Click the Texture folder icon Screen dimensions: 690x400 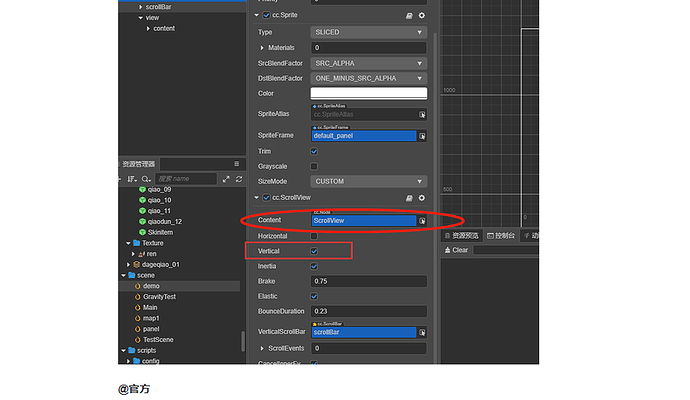tap(136, 243)
